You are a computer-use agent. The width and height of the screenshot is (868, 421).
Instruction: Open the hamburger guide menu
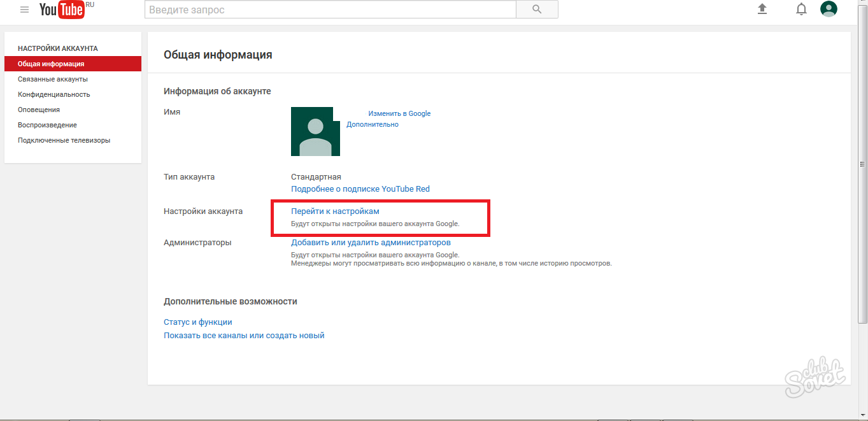(x=25, y=10)
